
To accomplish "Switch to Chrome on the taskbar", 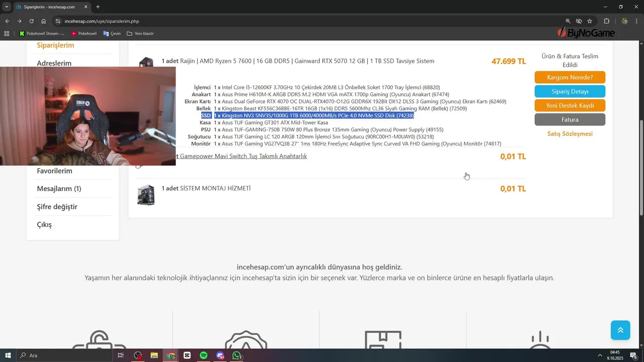I will tap(171, 355).
